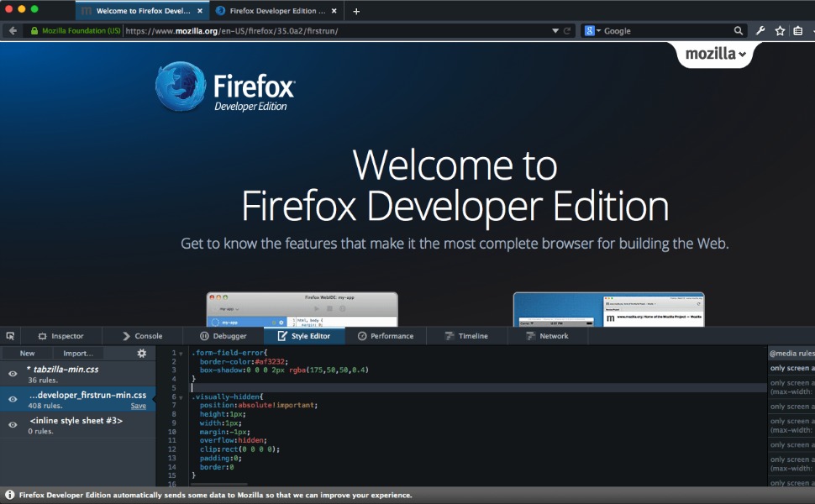Open the Inspector panel

(60, 336)
